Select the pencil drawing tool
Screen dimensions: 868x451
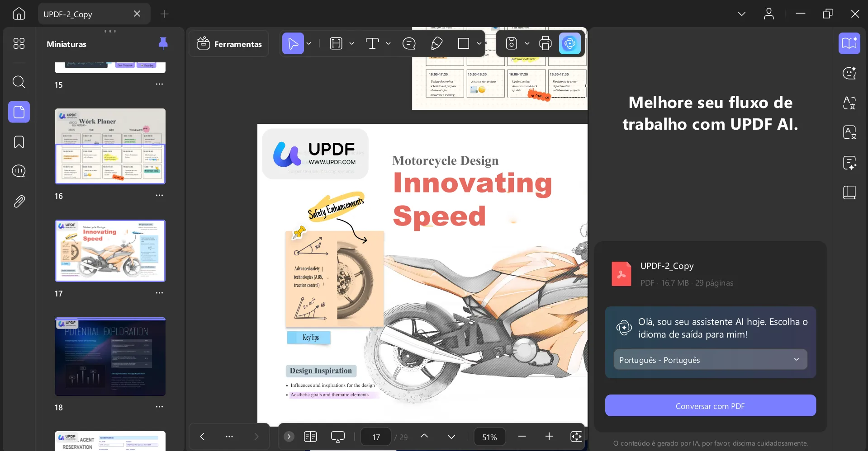[x=436, y=44]
